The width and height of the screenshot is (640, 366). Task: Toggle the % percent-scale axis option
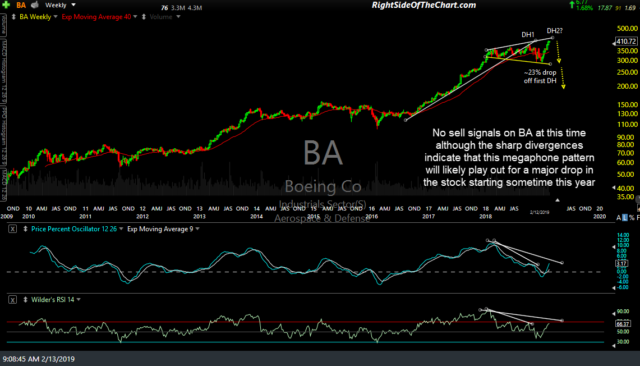click(632, 218)
